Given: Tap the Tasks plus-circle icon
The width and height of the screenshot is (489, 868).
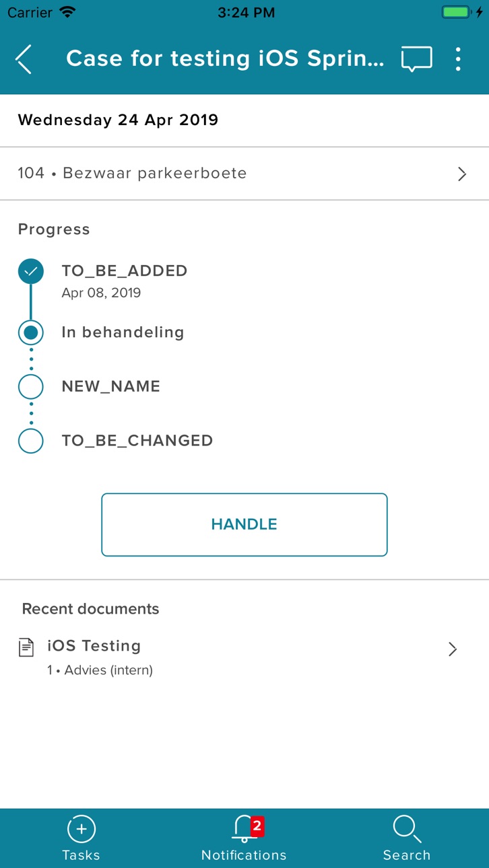Looking at the screenshot, I should (x=81, y=829).
